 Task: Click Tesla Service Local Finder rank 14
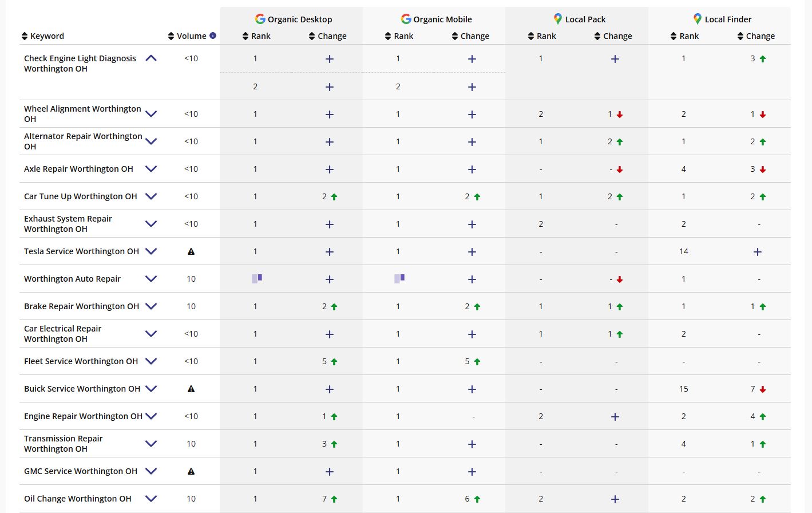tap(684, 251)
